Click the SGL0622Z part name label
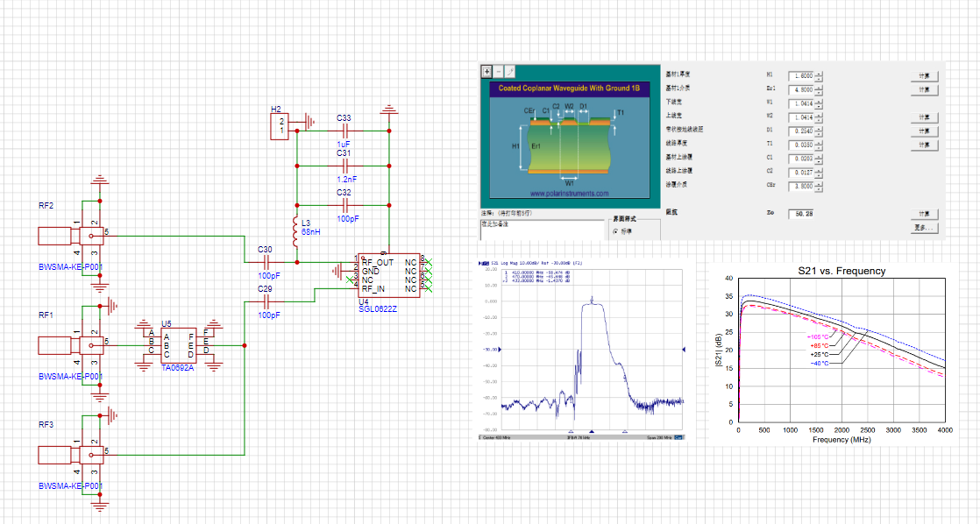 378,309
